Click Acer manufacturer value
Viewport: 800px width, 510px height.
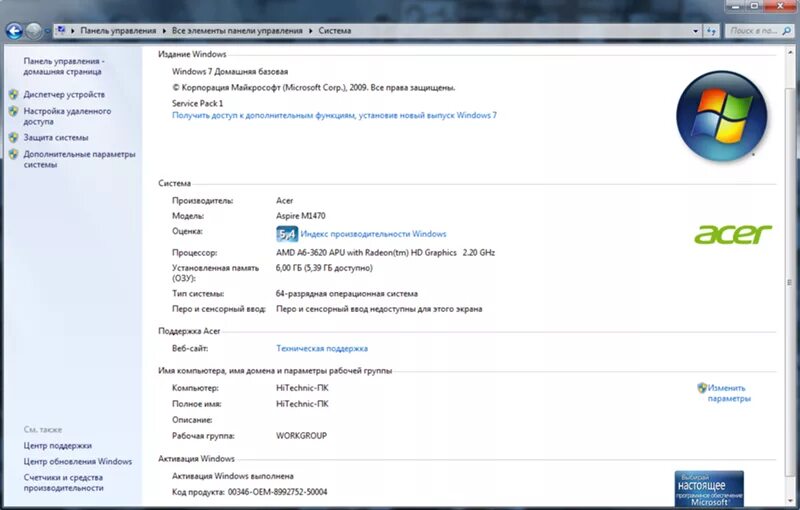pos(285,201)
